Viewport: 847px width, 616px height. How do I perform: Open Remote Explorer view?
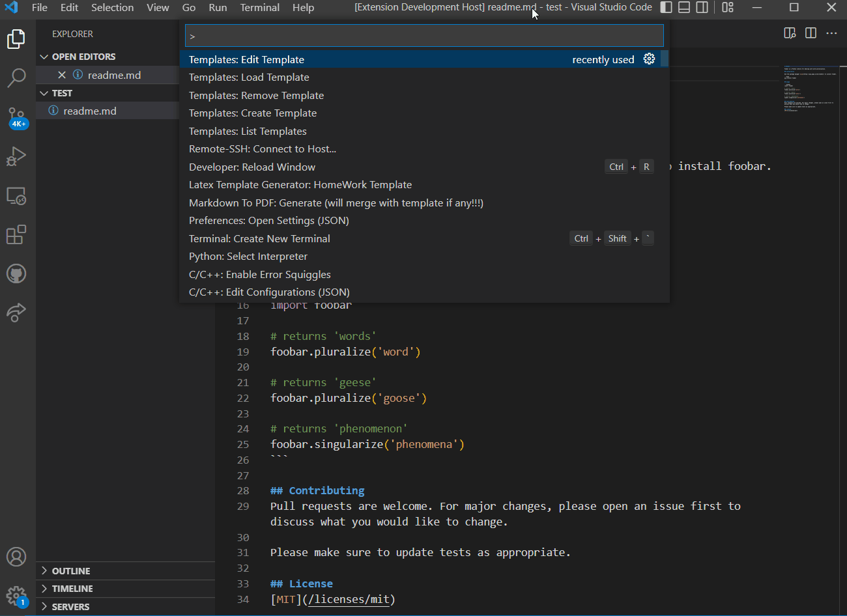pos(16,196)
